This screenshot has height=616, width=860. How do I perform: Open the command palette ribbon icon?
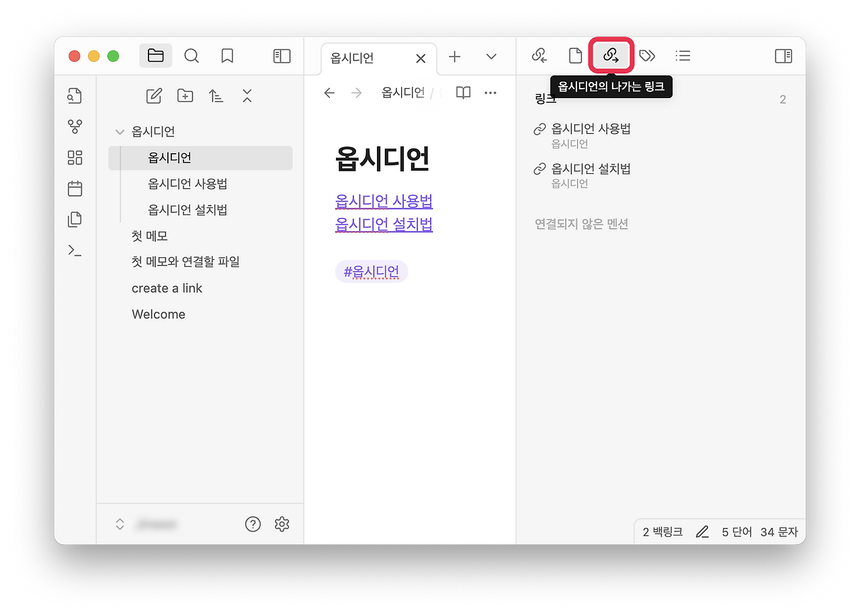pos(75,251)
